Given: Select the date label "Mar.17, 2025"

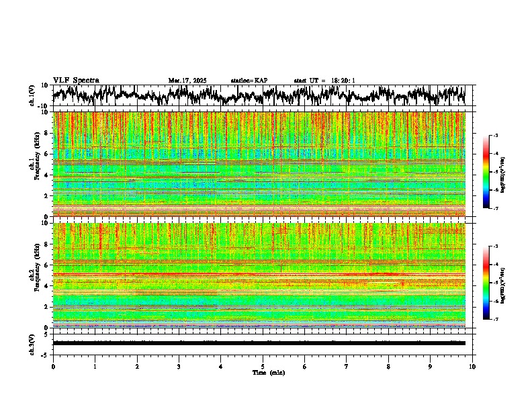Looking at the screenshot, I should coord(187,81).
